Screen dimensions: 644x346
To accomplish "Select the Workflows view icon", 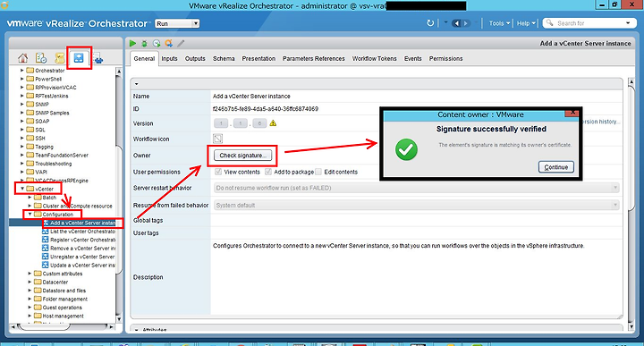I will point(79,58).
